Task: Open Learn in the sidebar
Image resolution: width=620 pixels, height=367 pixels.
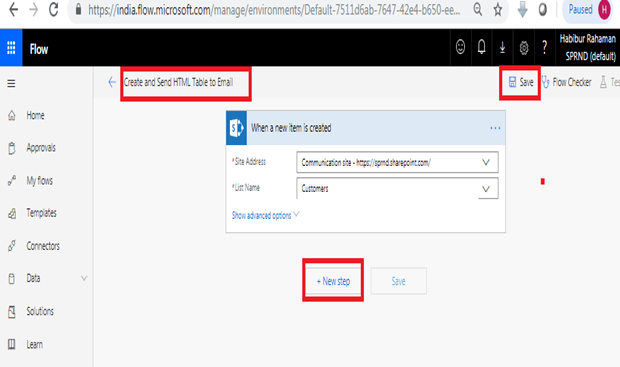Action: point(25,344)
